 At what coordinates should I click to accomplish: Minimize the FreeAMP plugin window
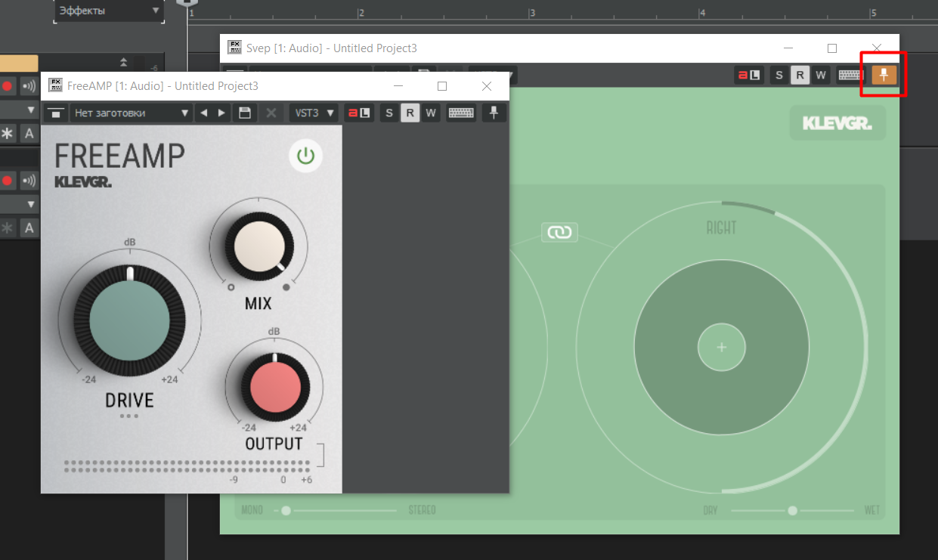pyautogui.click(x=398, y=86)
